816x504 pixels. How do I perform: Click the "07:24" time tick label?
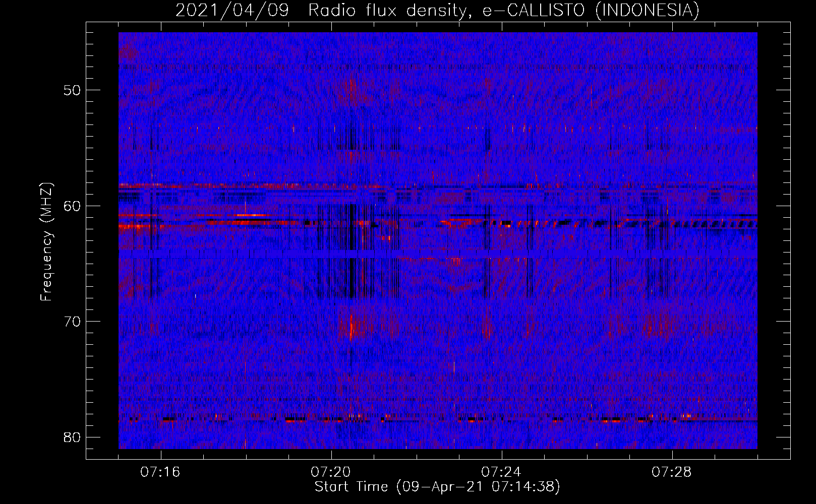(x=501, y=472)
